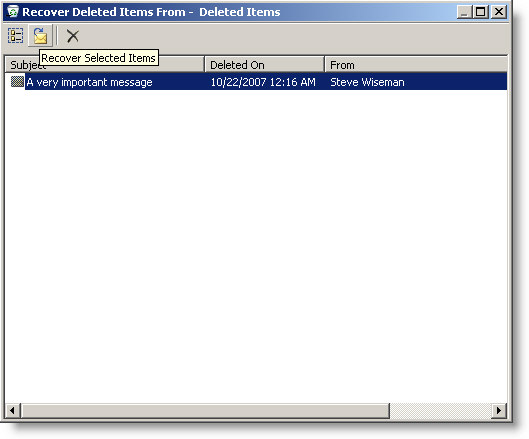529x439 pixels.
Task: Purge selected items with the X toolbar icon
Action: click(73, 36)
